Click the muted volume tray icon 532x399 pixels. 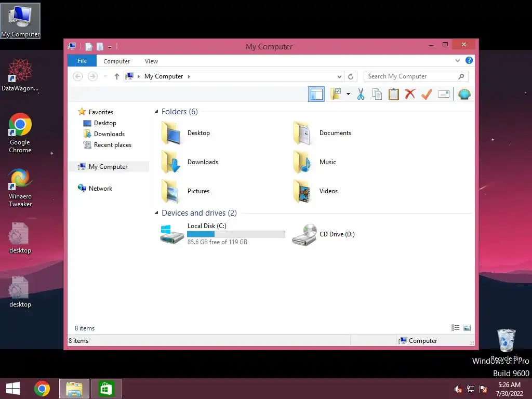[458, 389]
